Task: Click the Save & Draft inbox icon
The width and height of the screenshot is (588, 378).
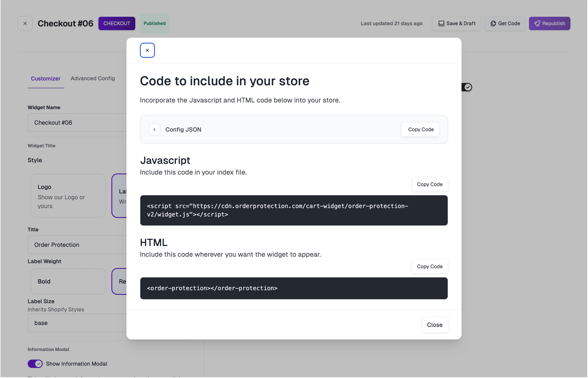Action: click(x=442, y=23)
